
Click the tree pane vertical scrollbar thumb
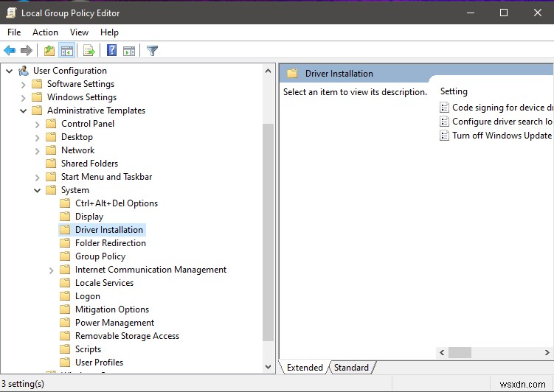[269, 233]
